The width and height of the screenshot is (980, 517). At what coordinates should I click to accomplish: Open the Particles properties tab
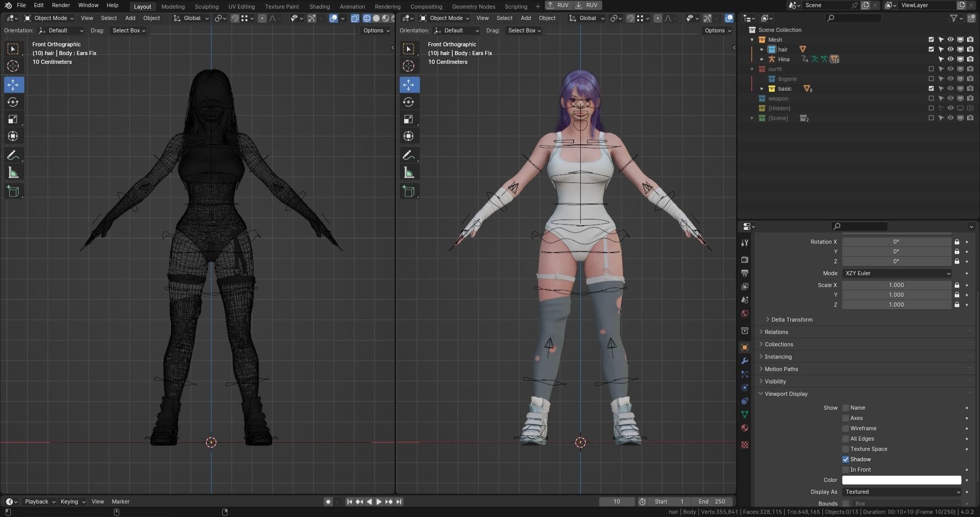[744, 374]
